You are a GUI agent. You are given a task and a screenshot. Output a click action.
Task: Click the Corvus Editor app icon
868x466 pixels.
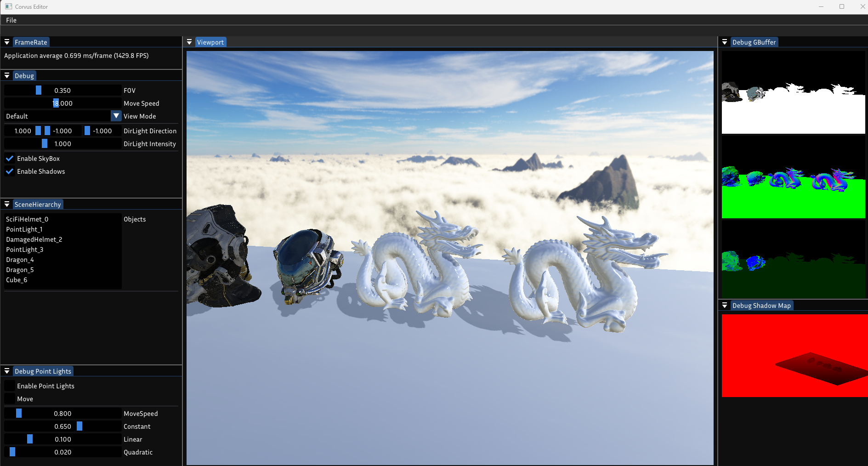click(x=8, y=6)
